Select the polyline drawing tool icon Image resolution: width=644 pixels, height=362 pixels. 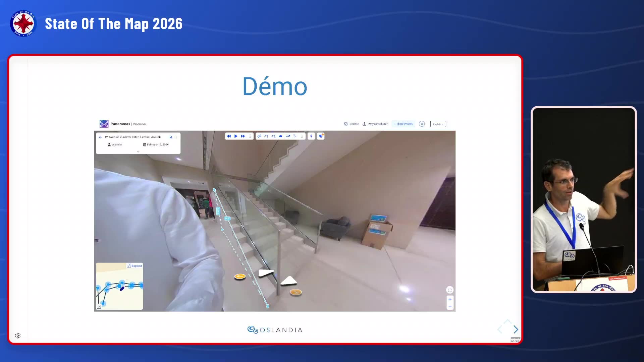tap(266, 136)
